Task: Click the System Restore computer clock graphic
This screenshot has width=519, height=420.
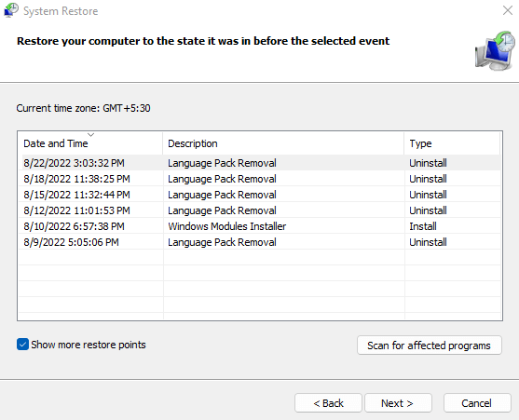Action: (495, 50)
